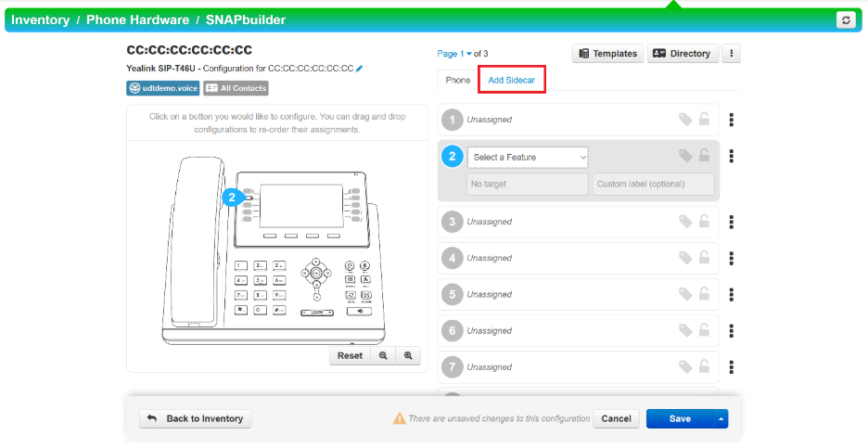Zoom out the phone diagram
Image resolution: width=868 pixels, height=448 pixels.
383,356
